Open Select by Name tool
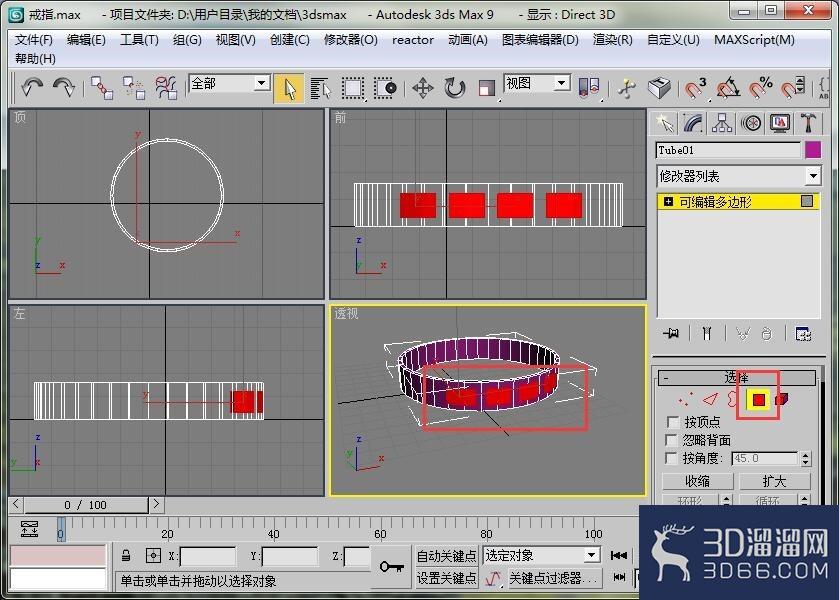 coord(321,88)
